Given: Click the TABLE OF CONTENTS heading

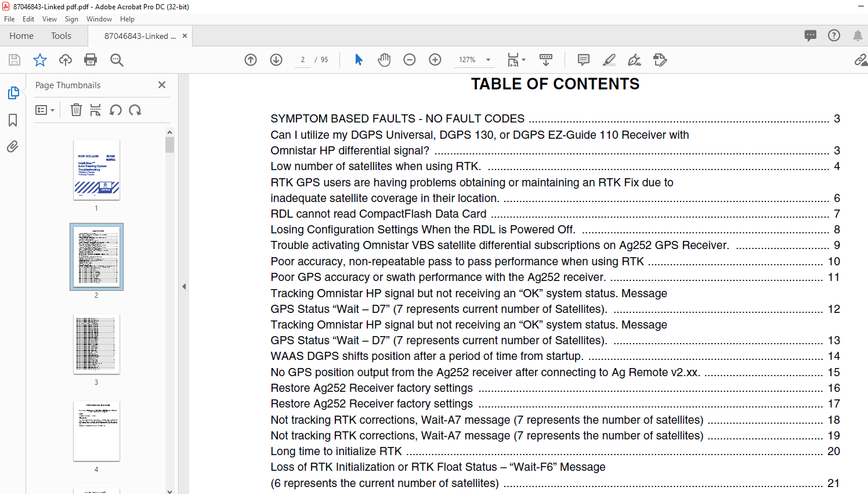Looking at the screenshot, I should (x=555, y=84).
